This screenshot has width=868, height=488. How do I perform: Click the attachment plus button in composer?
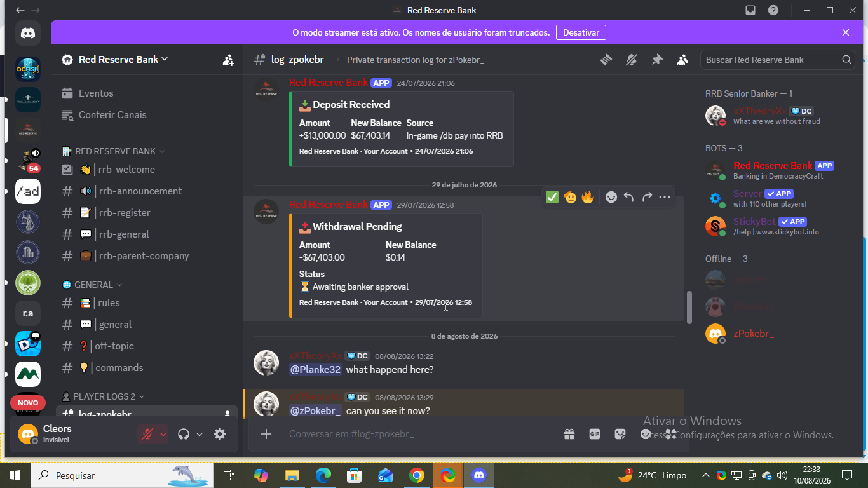(266, 434)
